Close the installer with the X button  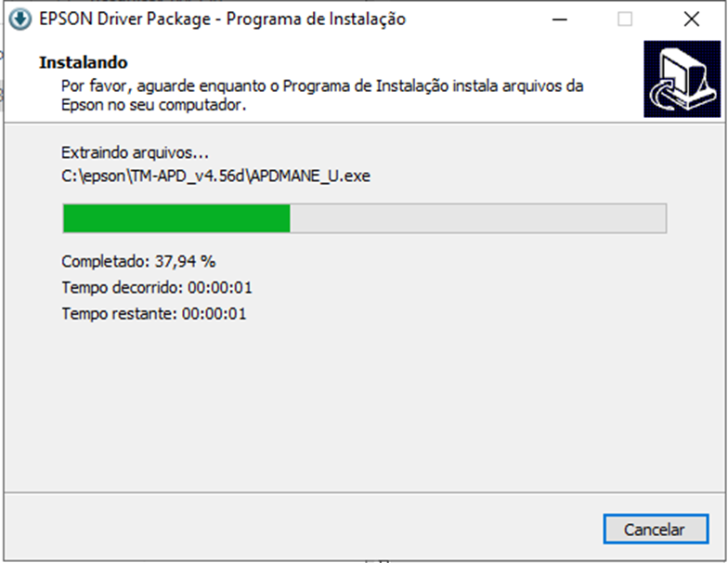pos(691,20)
